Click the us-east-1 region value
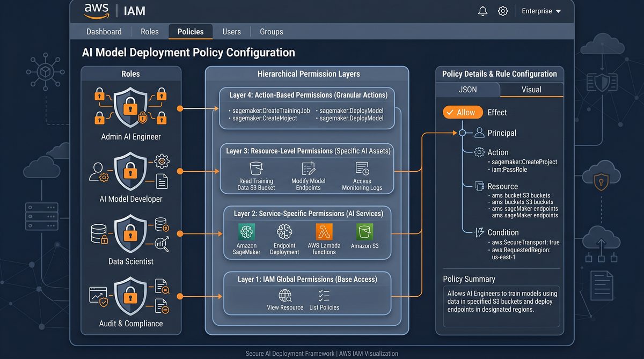 pos(503,257)
